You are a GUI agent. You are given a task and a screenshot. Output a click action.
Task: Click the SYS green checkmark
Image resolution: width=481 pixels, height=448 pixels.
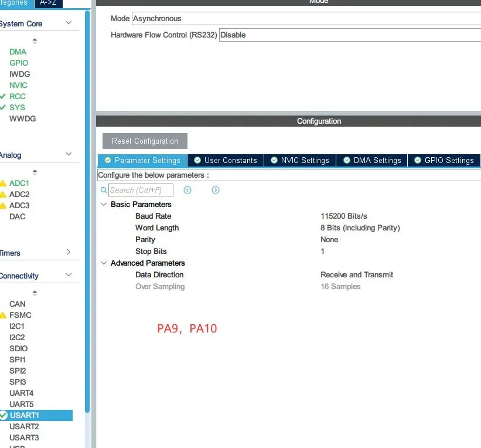click(x=4, y=107)
